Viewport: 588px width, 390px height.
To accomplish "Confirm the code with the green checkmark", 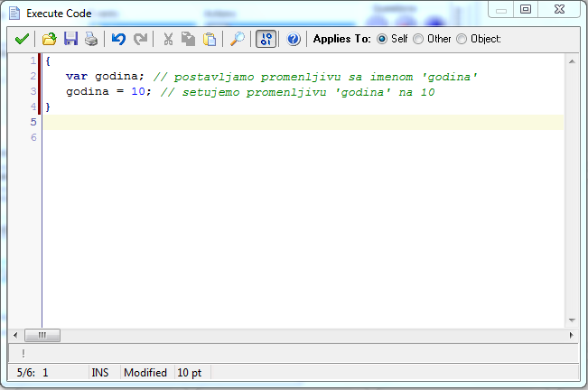I will (22, 39).
